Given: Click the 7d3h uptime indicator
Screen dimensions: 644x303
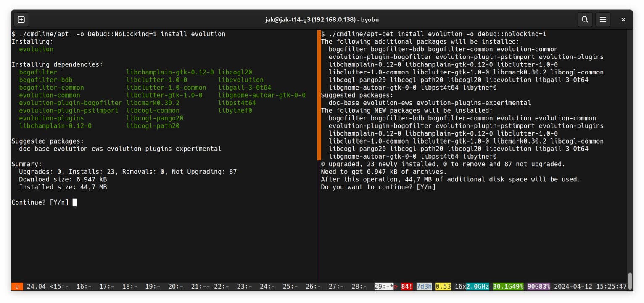Looking at the screenshot, I should [x=424, y=287].
